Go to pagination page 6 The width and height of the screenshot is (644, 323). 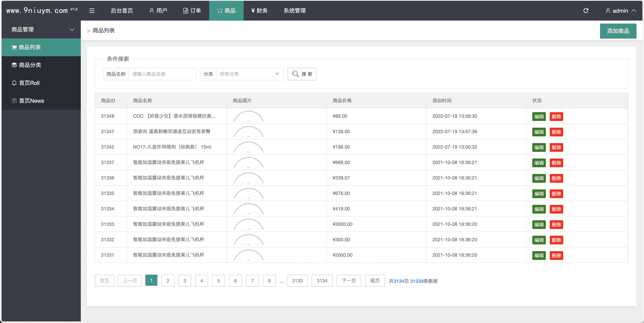pos(236,281)
